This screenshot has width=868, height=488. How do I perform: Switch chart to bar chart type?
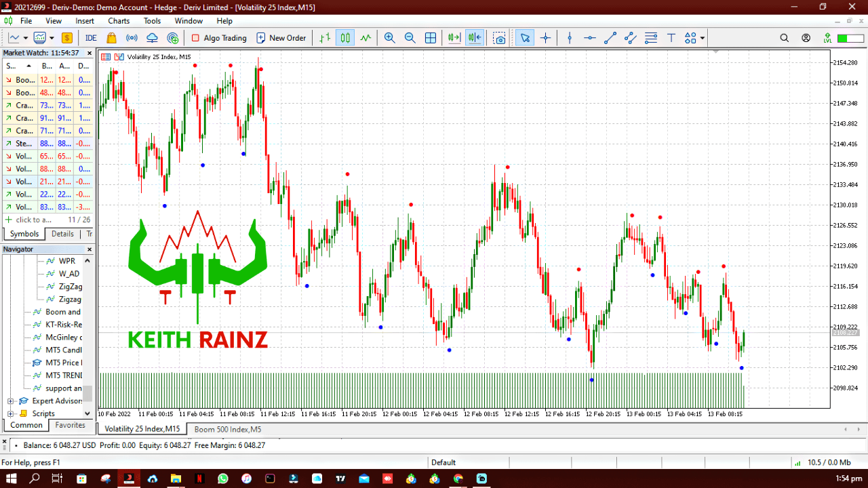[325, 38]
